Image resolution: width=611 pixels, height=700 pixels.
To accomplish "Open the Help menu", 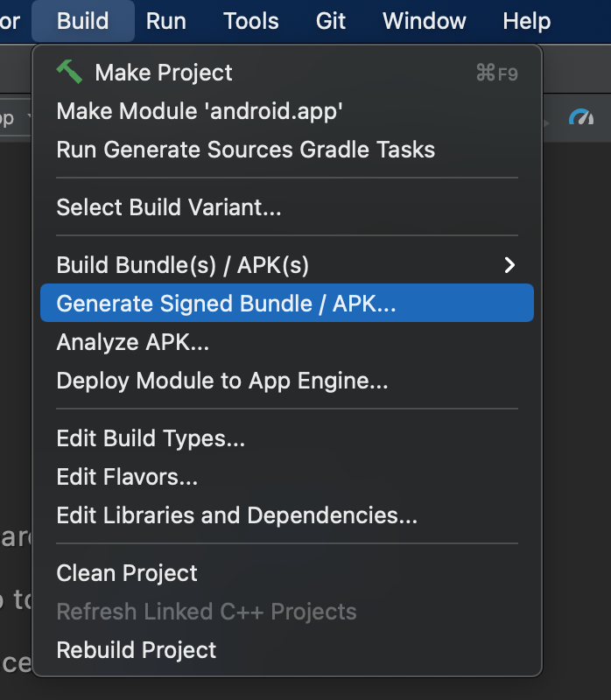I will 527,21.
